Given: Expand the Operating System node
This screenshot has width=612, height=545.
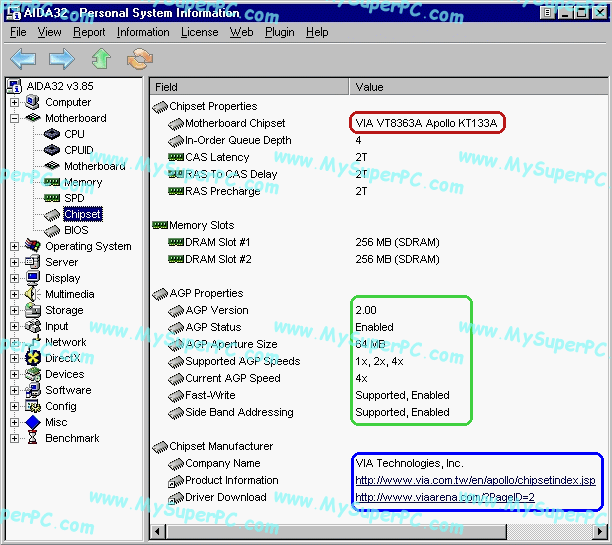Looking at the screenshot, I should point(14,246).
